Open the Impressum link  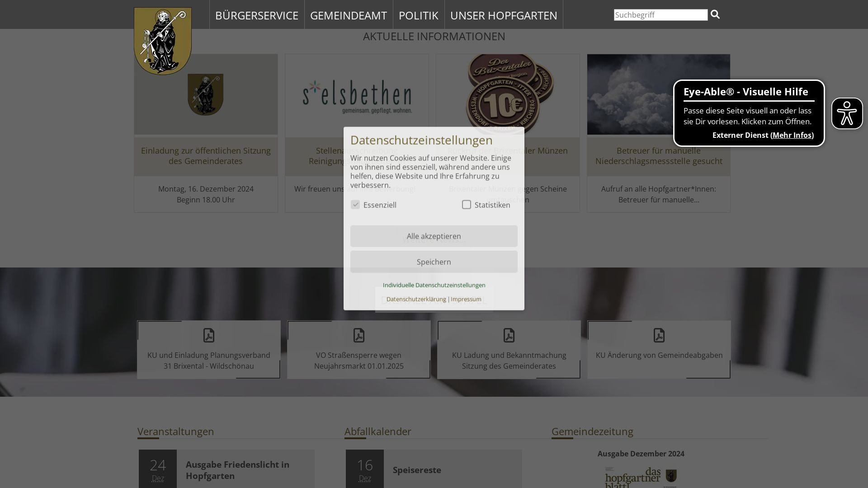[x=466, y=299]
